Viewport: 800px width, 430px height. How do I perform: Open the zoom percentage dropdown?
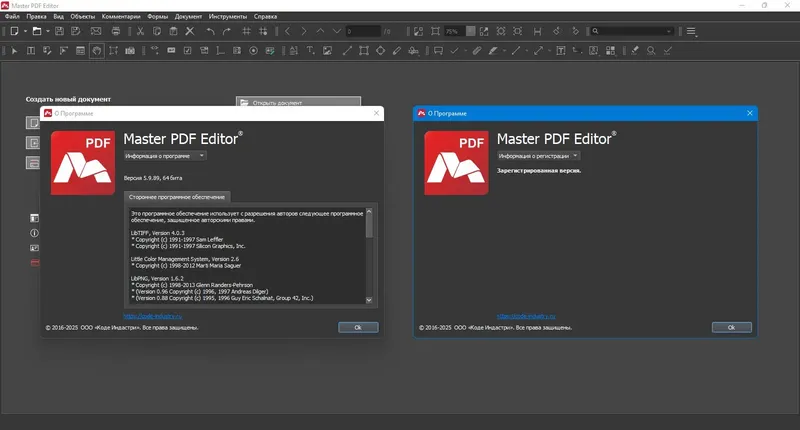tap(470, 32)
